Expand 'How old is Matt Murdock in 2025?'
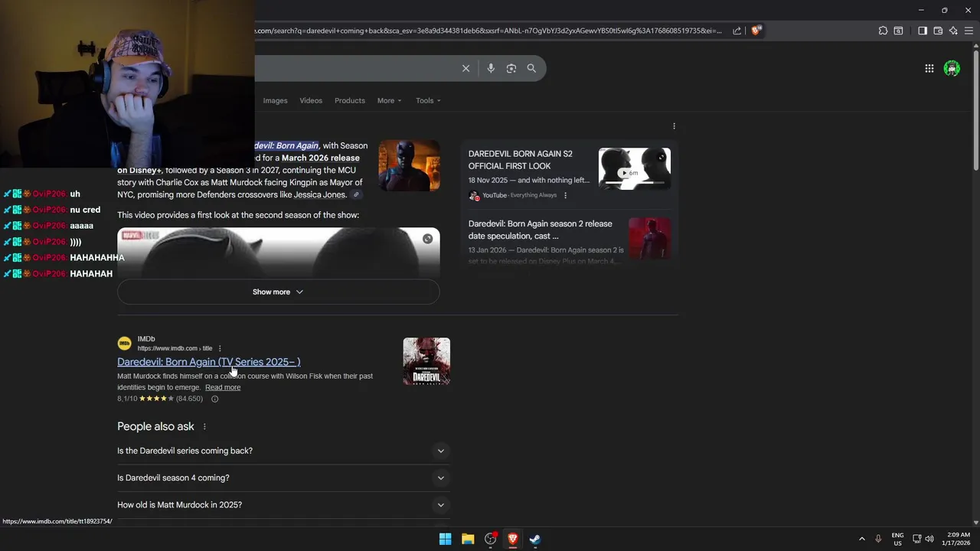Image resolution: width=980 pixels, height=551 pixels. (283, 504)
